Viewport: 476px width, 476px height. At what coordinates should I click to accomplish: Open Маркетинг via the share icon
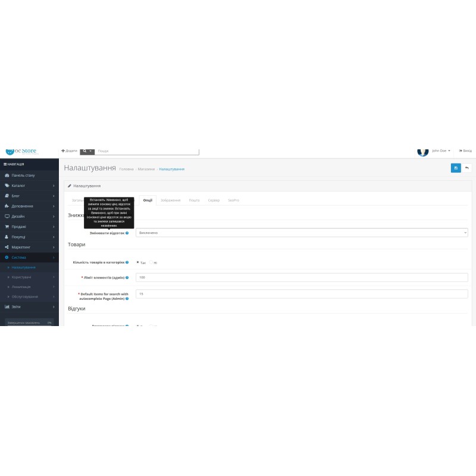tap(7, 247)
